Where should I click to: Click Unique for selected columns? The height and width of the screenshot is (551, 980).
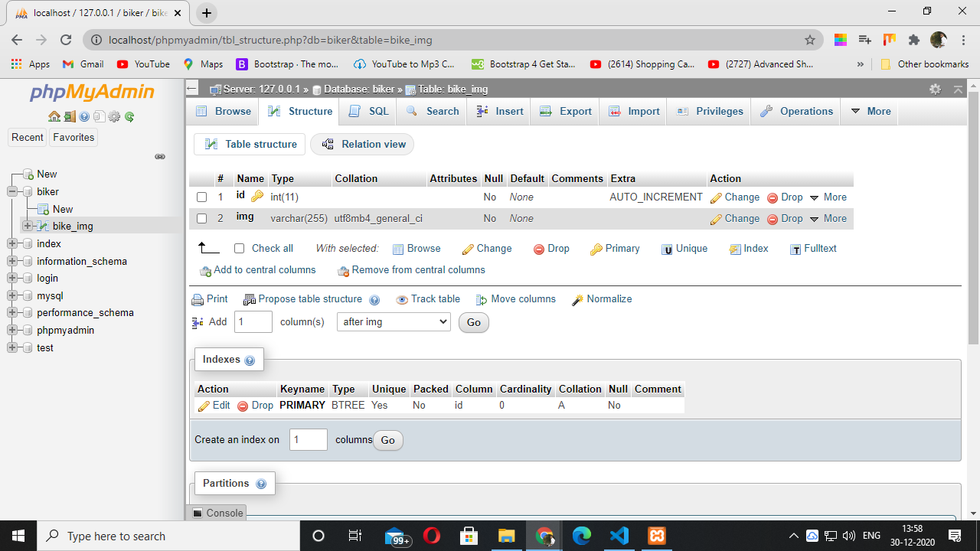point(684,249)
